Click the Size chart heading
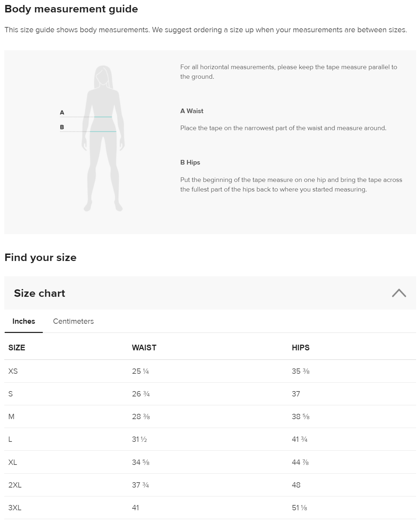This screenshot has height=528, width=420. (39, 293)
